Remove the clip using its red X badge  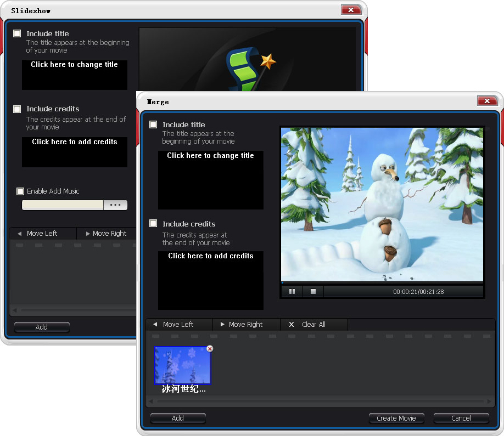coord(210,349)
